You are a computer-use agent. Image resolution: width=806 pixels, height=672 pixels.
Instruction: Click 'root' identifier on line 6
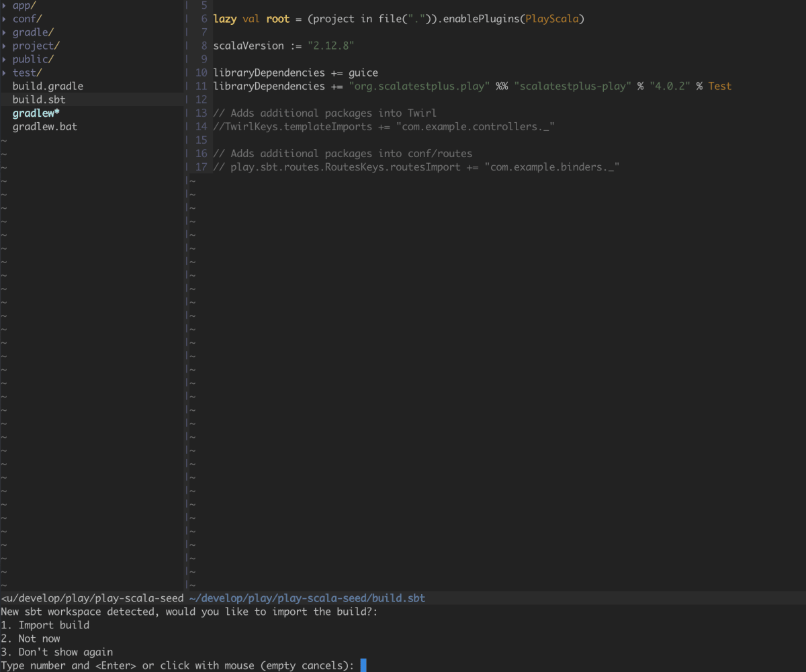[278, 19]
